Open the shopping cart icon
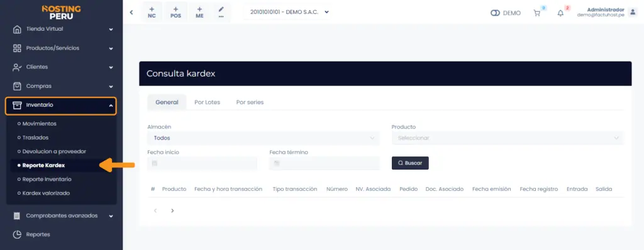Image resolution: width=644 pixels, height=250 pixels. pos(537,13)
